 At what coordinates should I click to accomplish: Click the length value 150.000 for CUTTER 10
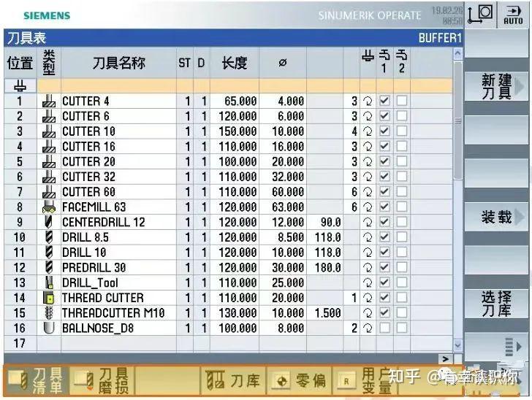pyautogui.click(x=237, y=131)
